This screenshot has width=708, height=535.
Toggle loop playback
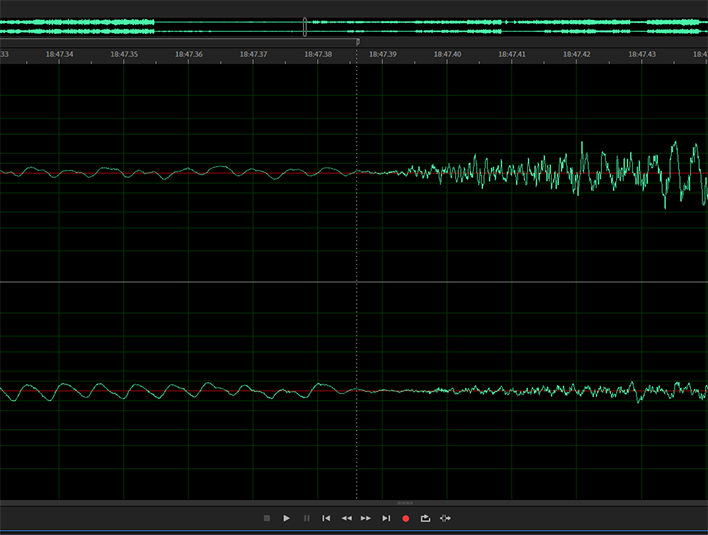click(425, 518)
